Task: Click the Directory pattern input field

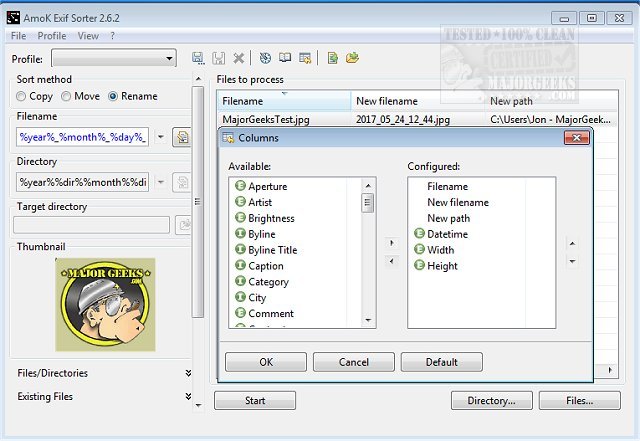Action: pyautogui.click(x=82, y=182)
